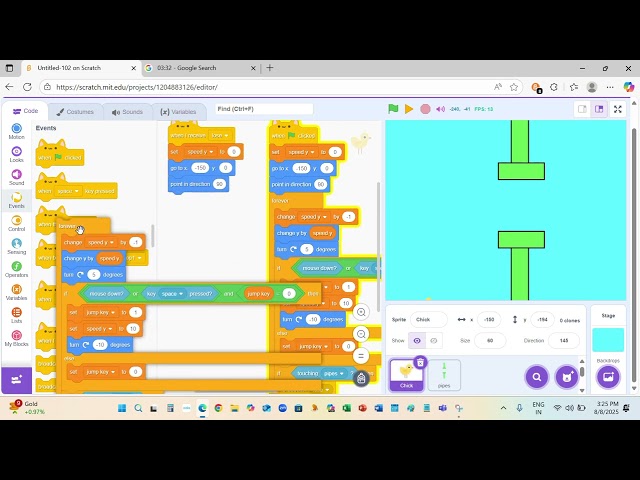Select the Control block category
This screenshot has width=640, height=480.
click(17, 223)
